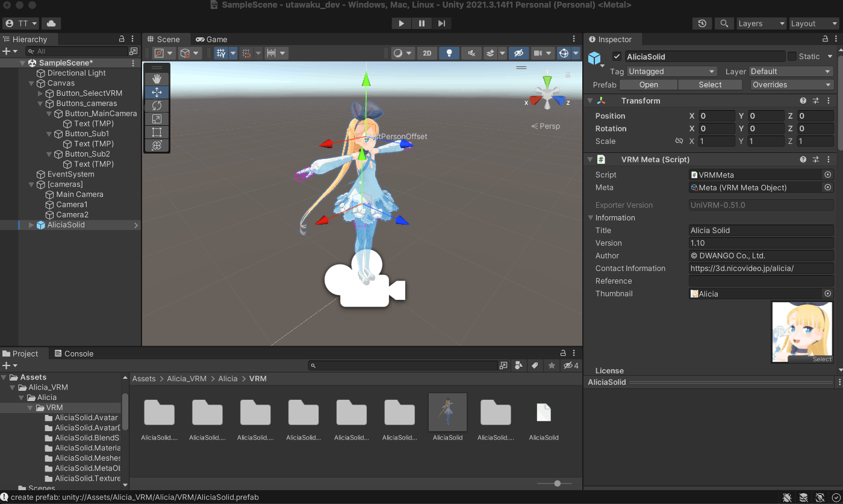
Task: Open the Layer dropdown in Inspector
Action: 791,70
